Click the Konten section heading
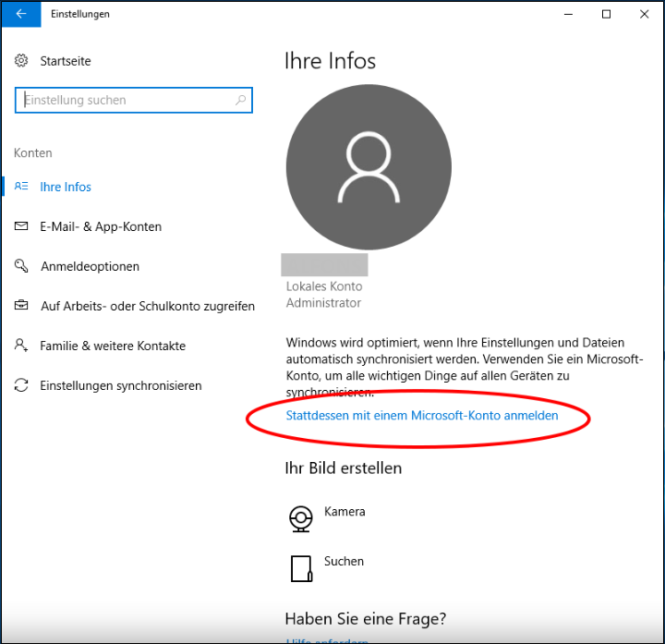The height and width of the screenshot is (644, 665). [x=33, y=152]
